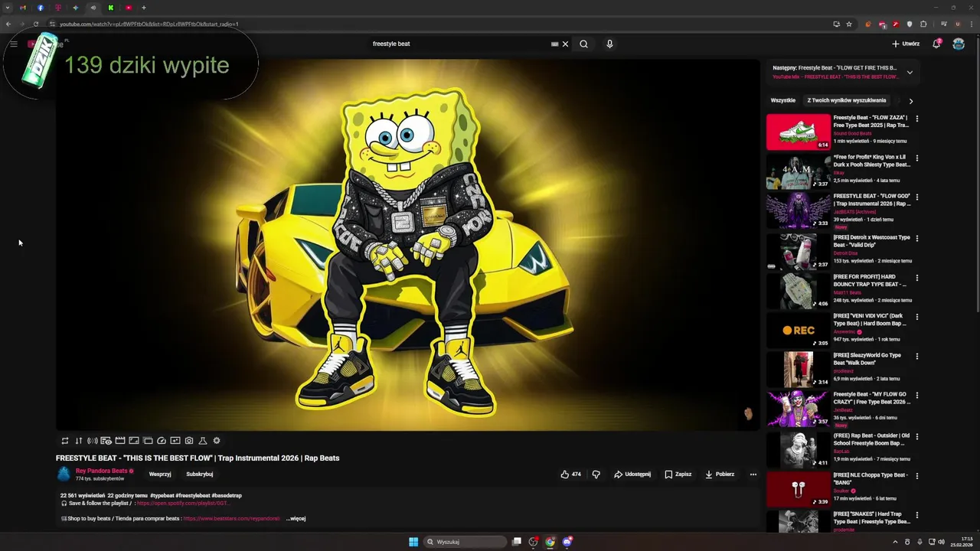Screen dimensions: 980x551
Task: Take a screenshot with the camera icon
Action: tap(189, 441)
